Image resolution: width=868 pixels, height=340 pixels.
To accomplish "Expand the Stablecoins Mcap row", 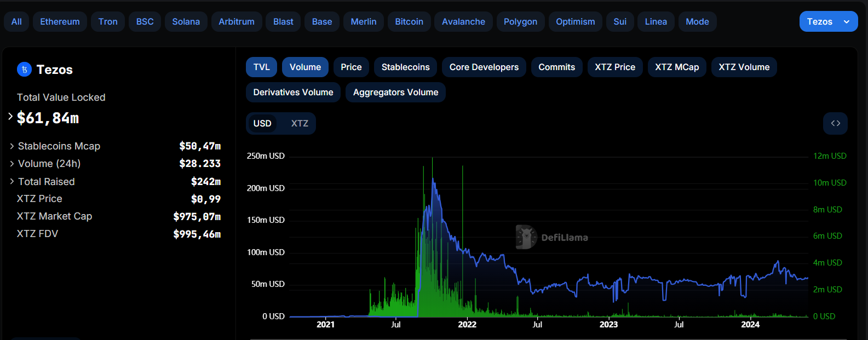I will click(x=12, y=146).
